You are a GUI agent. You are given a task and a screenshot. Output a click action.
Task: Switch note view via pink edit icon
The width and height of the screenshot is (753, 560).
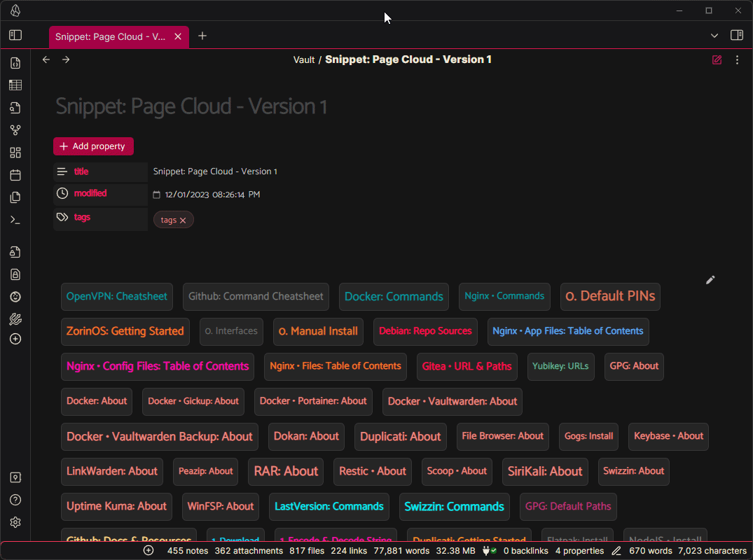tap(717, 60)
